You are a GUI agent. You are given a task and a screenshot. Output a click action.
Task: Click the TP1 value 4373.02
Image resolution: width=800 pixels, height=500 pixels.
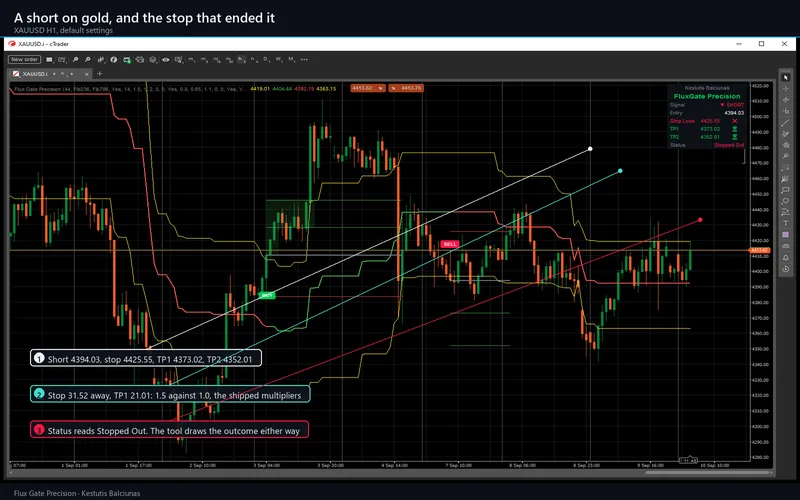(710, 129)
